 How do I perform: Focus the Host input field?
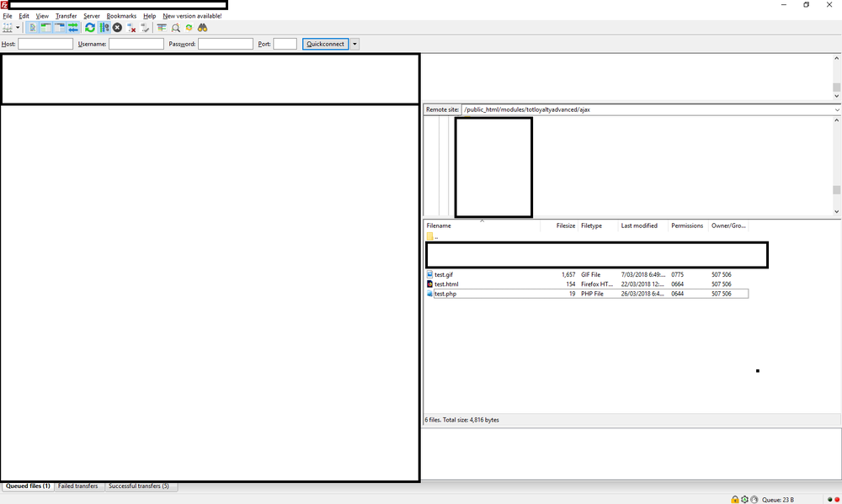45,44
